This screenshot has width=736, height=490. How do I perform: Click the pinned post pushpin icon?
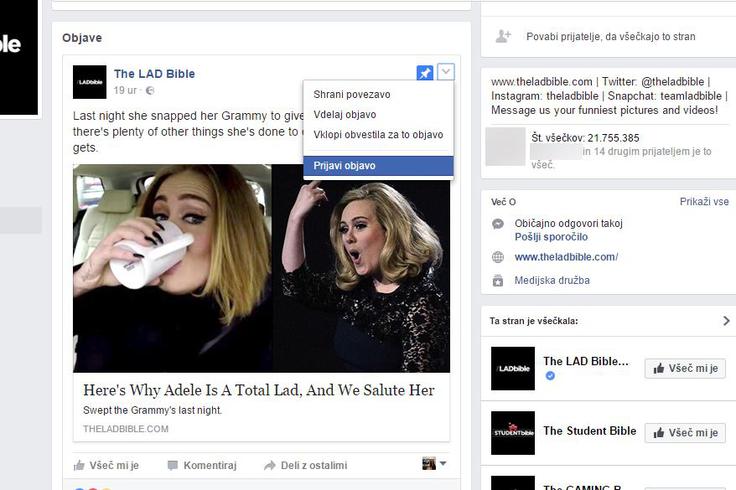click(x=425, y=73)
